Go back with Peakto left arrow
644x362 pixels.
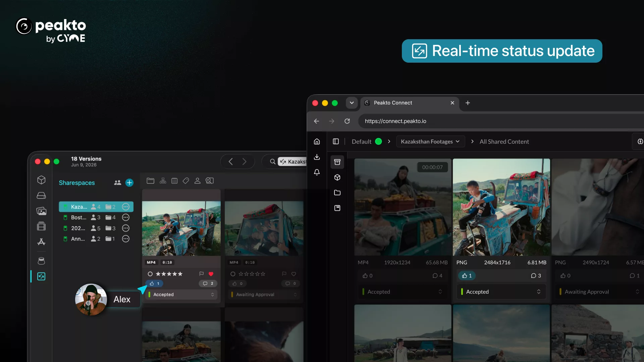click(231, 162)
